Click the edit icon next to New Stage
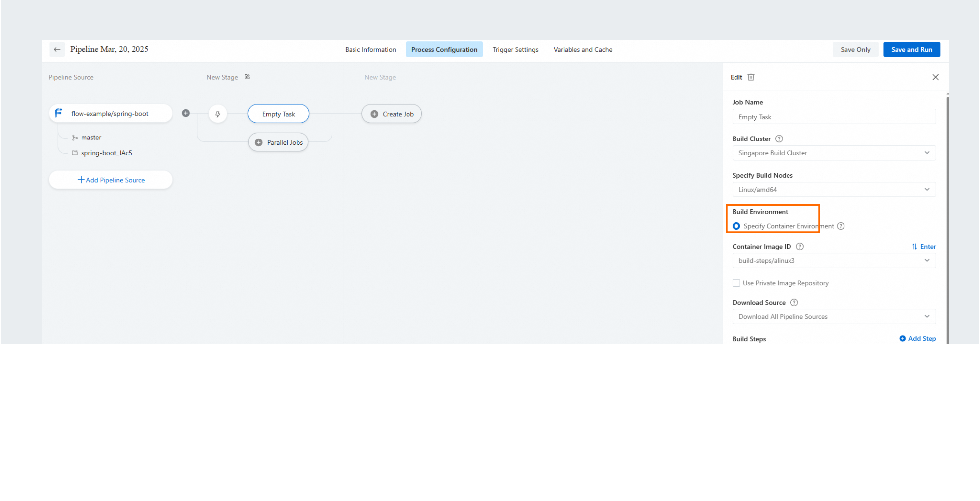Screen dimensions: 980x501 click(x=247, y=77)
